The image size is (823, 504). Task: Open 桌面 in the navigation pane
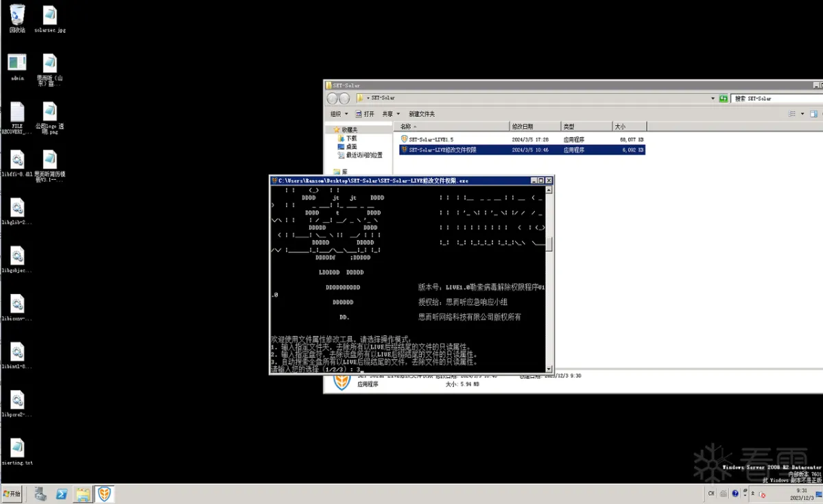click(x=351, y=147)
